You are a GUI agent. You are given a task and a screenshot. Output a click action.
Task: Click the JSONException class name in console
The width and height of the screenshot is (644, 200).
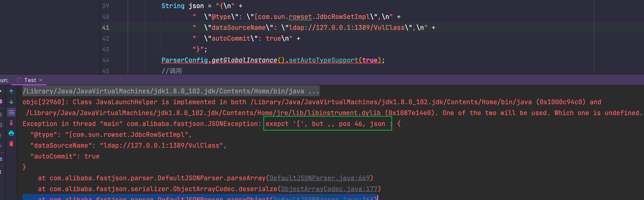coord(235,124)
